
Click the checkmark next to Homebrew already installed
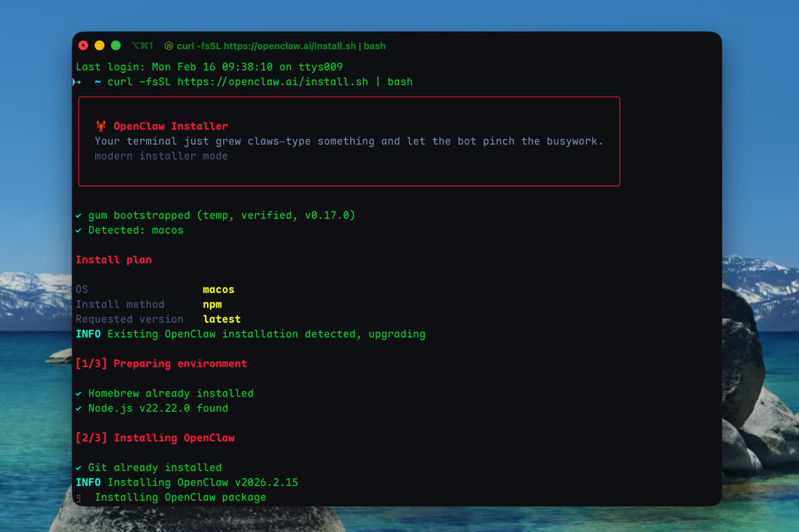(79, 393)
